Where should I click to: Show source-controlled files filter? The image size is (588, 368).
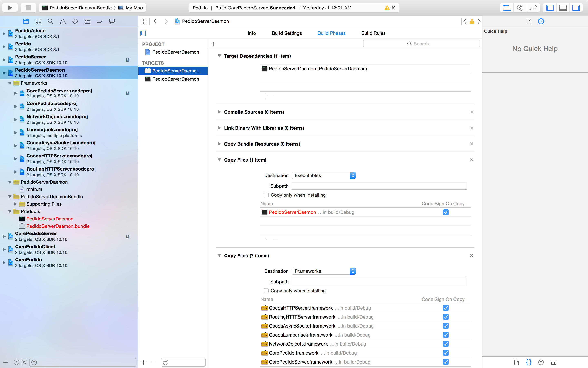pos(24,362)
